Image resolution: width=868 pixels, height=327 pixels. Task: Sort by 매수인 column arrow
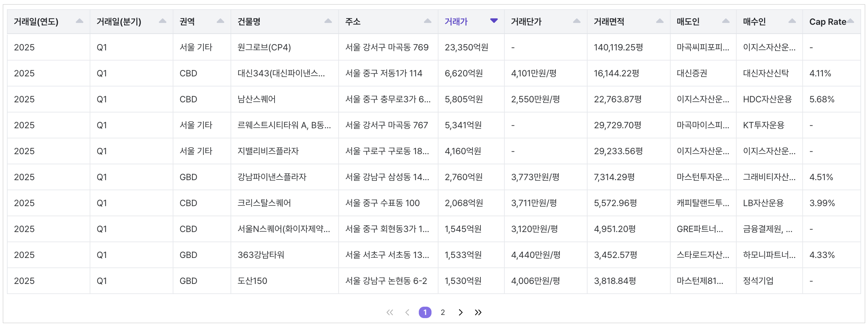click(792, 21)
